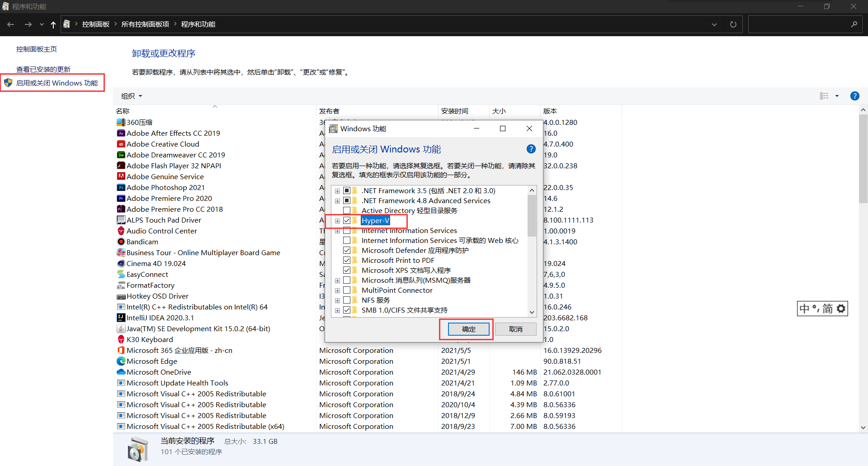Toggle IME 中 Chinese input mode
This screenshot has height=466, width=868.
pyautogui.click(x=804, y=309)
